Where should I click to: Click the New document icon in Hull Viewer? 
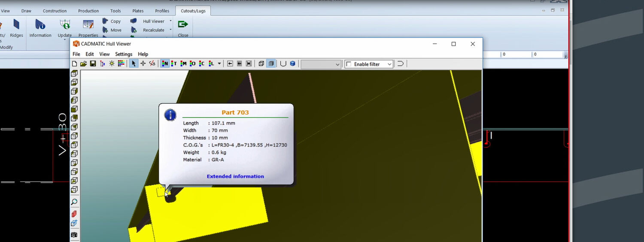(74, 64)
